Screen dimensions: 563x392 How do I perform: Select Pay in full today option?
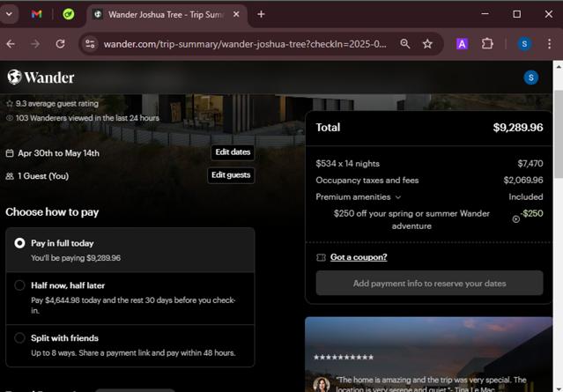pyautogui.click(x=130, y=250)
